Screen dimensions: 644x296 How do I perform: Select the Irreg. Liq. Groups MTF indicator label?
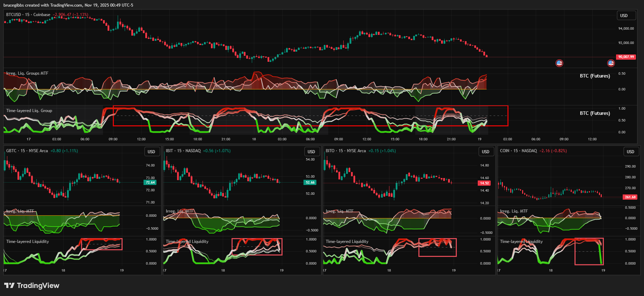[27, 73]
